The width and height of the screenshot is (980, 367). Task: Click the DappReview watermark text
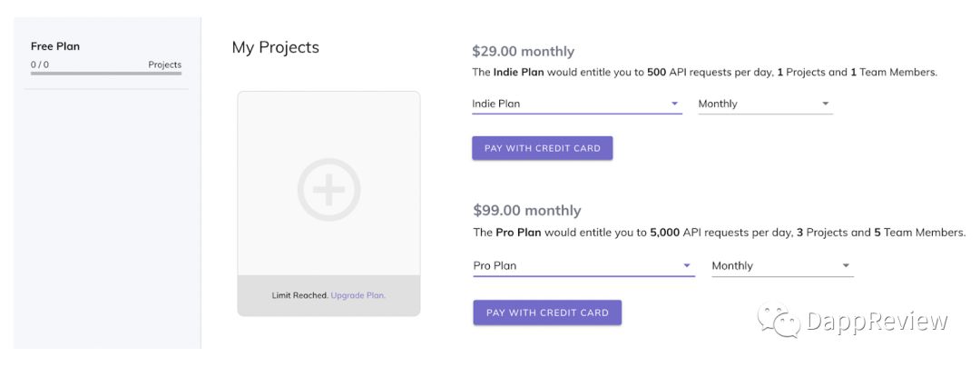click(877, 322)
